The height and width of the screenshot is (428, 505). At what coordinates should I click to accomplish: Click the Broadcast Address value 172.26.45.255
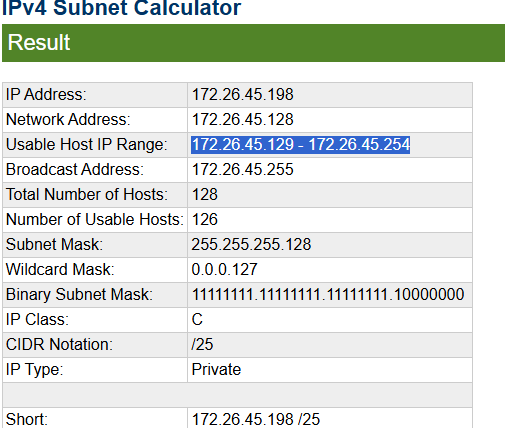click(x=243, y=169)
